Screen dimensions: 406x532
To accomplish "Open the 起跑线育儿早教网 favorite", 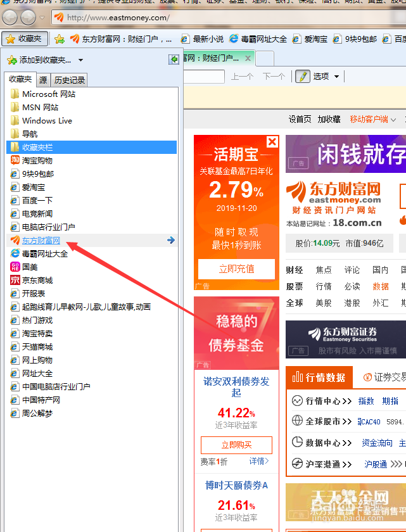I will 92,307.
